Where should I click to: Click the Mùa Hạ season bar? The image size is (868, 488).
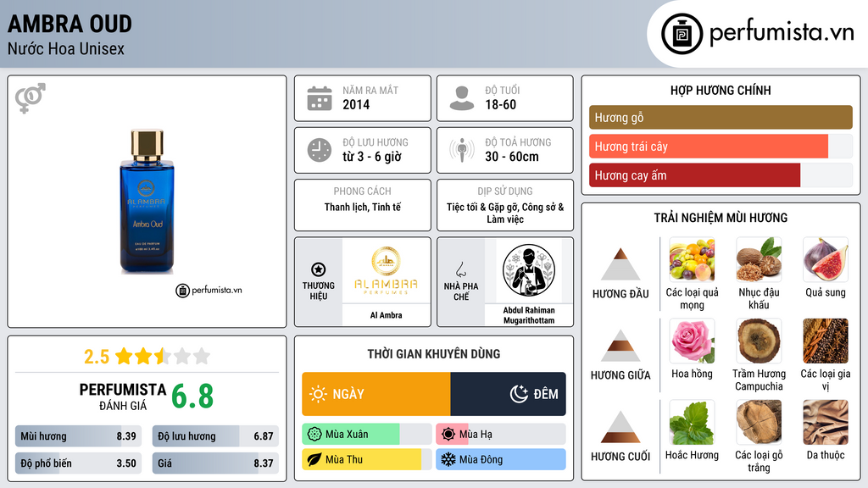coord(500,435)
